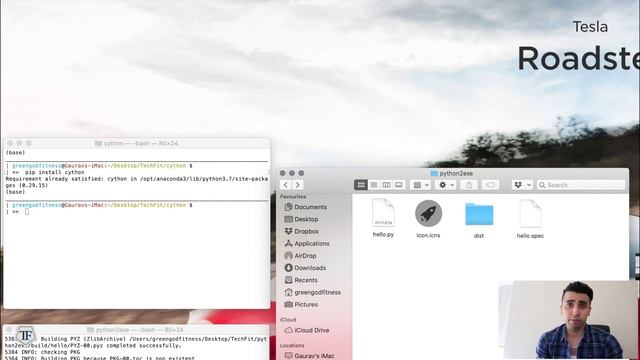Click the 'pip install cython' command line
This screenshot has width=640, height=360.
tap(55, 172)
